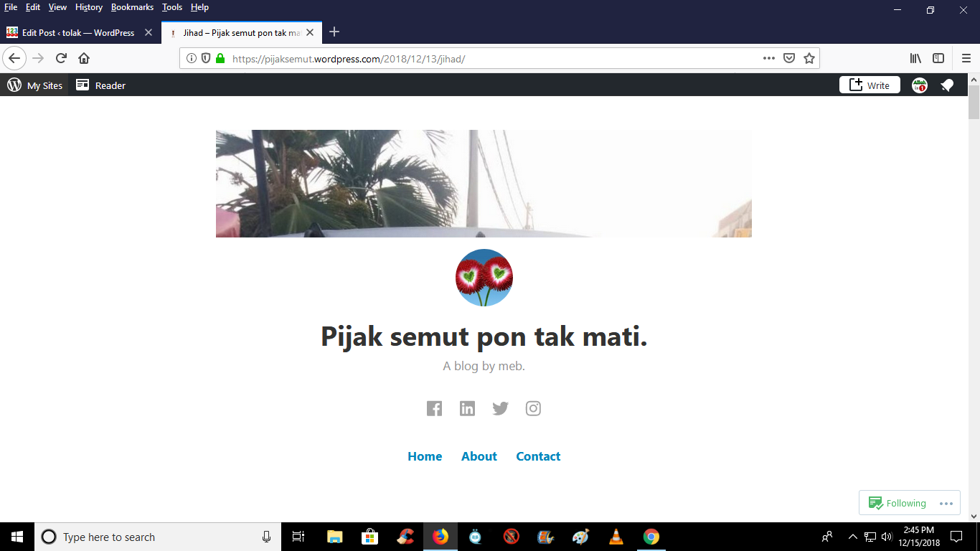Click the Twitter bird icon
The image size is (980, 551).
coord(500,409)
